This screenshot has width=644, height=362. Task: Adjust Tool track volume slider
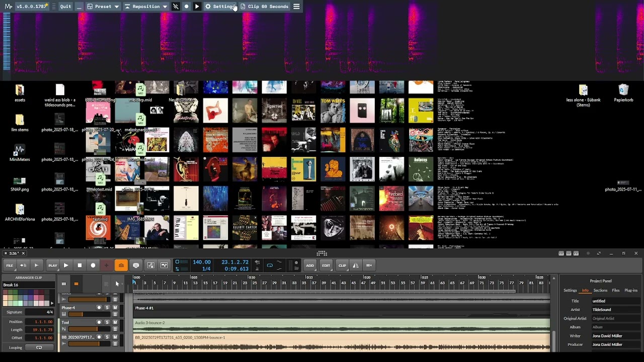(89, 329)
